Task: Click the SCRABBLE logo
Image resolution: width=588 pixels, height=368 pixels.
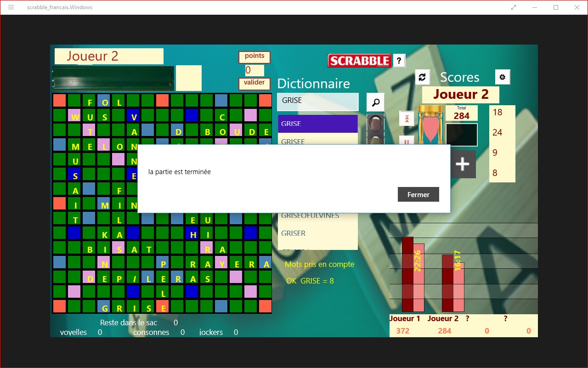Action: (x=360, y=61)
